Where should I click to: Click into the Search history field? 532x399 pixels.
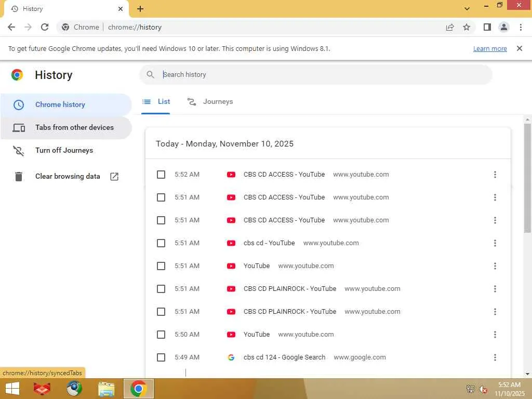tap(315, 75)
